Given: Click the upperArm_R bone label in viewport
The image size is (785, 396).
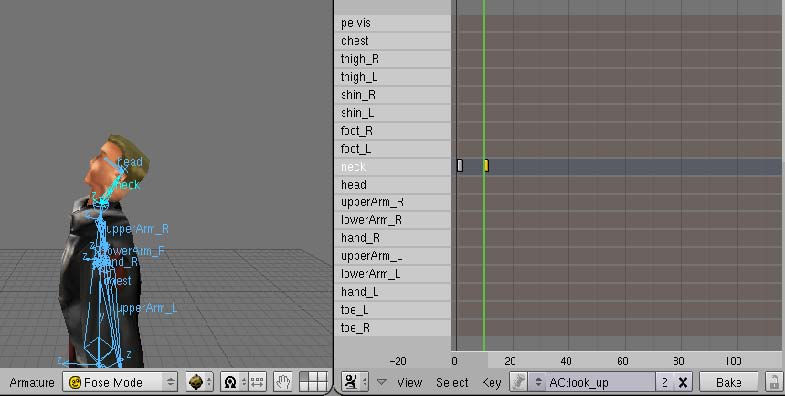Looking at the screenshot, I should point(138,229).
